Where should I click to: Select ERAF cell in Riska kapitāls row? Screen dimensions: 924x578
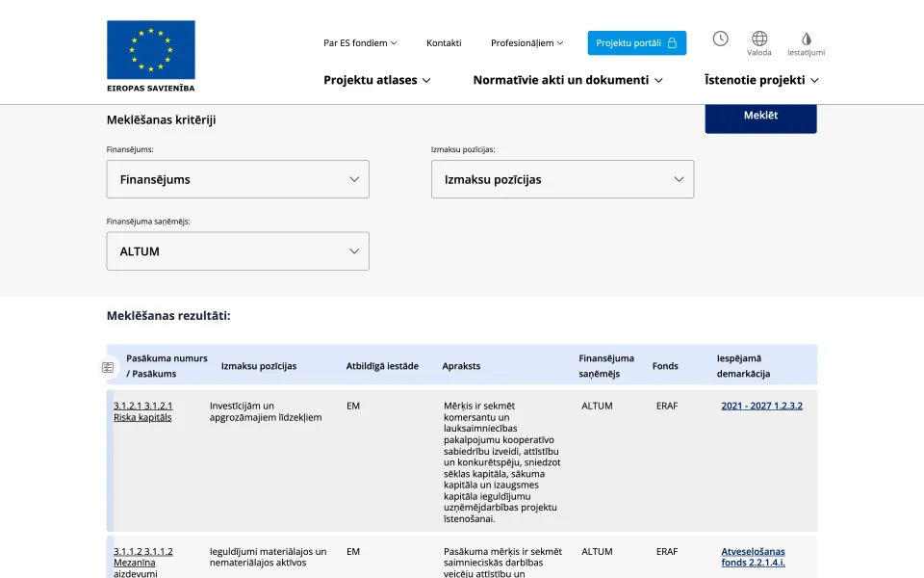pos(666,406)
